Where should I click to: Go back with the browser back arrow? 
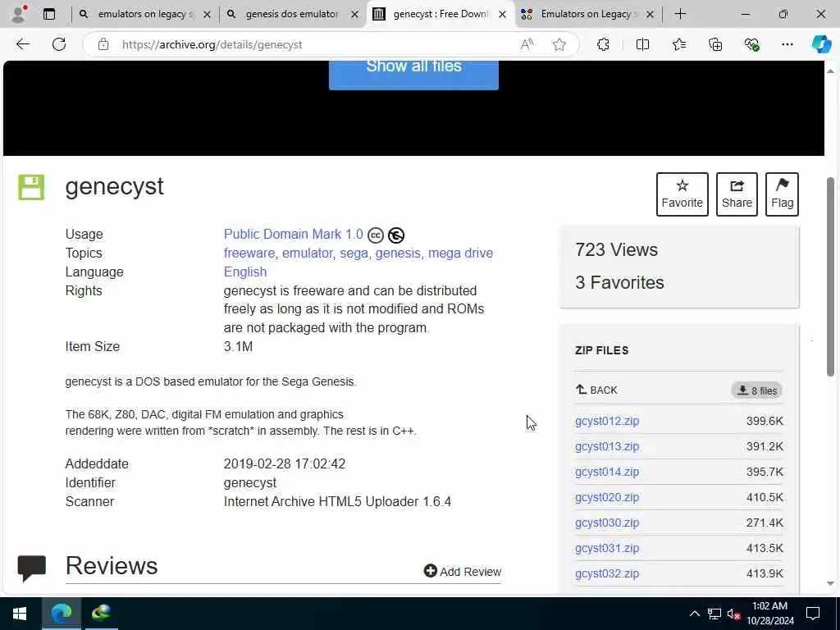(x=22, y=44)
